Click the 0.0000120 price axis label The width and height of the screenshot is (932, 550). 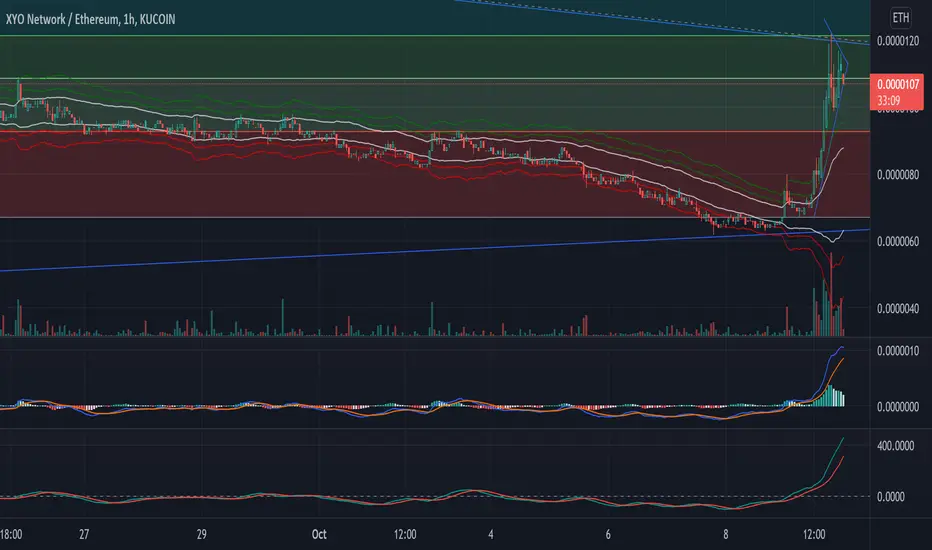(898, 41)
